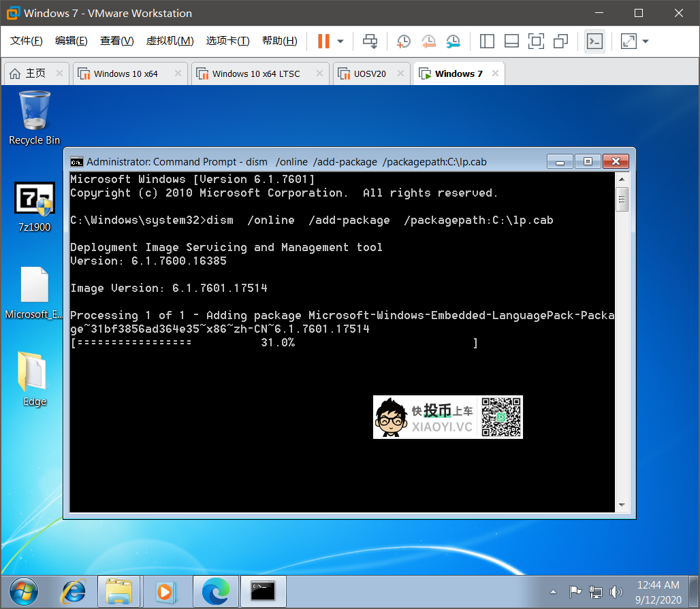700x609 pixels.
Task: Open the 查看(V) menu
Action: tap(116, 41)
